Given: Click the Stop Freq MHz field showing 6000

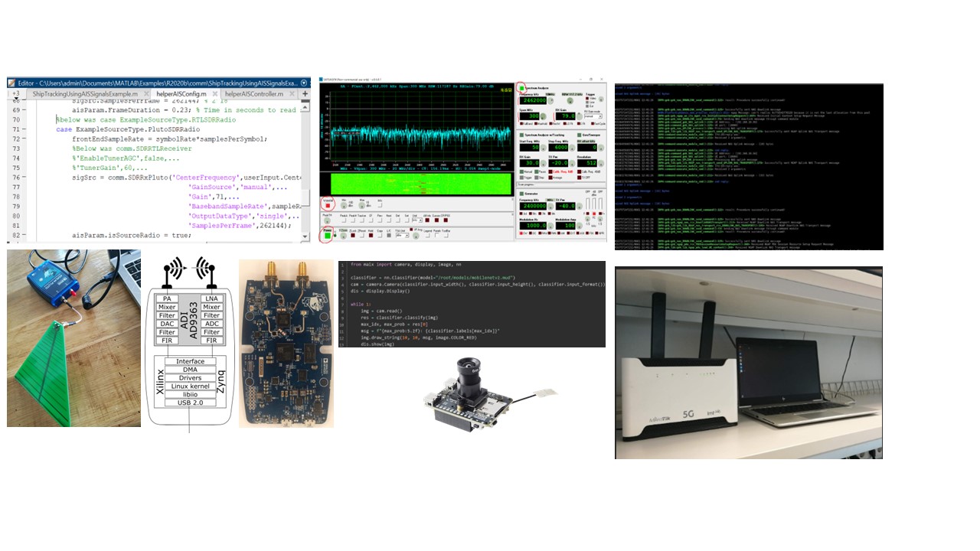Looking at the screenshot, I should (x=559, y=148).
